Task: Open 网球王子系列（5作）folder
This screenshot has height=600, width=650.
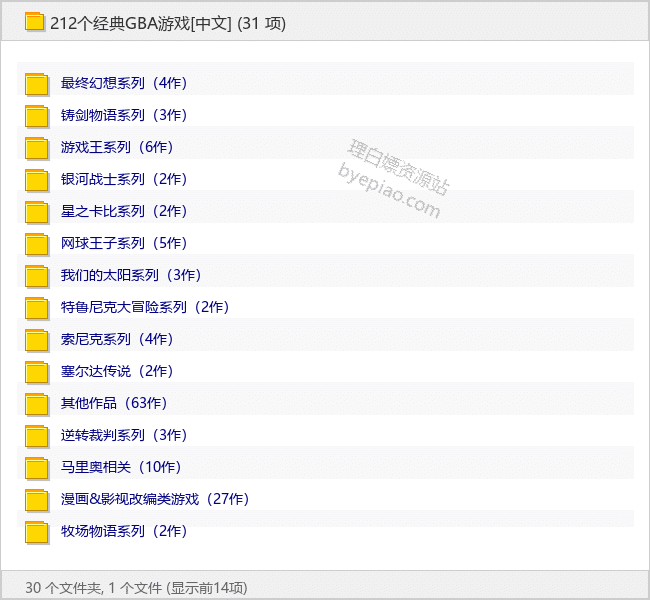Action: [124, 243]
